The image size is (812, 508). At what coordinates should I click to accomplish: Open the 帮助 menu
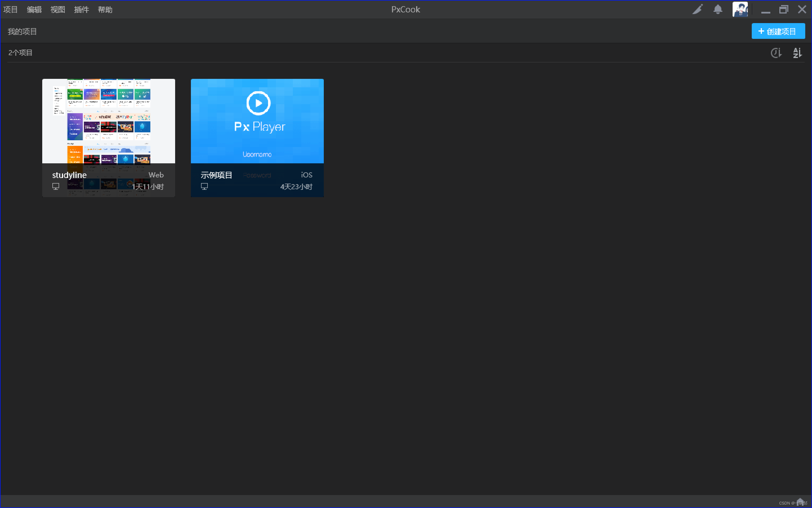105,9
